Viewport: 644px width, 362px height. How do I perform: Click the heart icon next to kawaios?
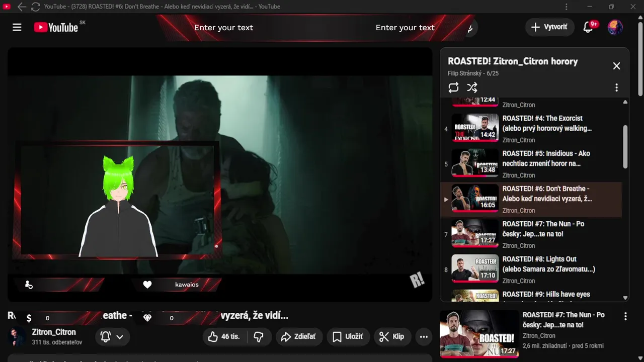147,285
